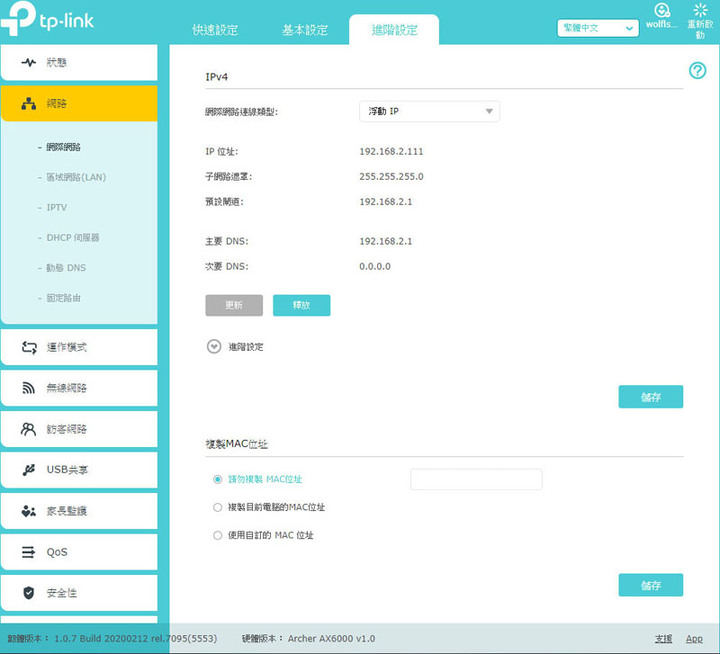
Task: Click the reboot (重新啟動) icon
Action: coord(700,10)
